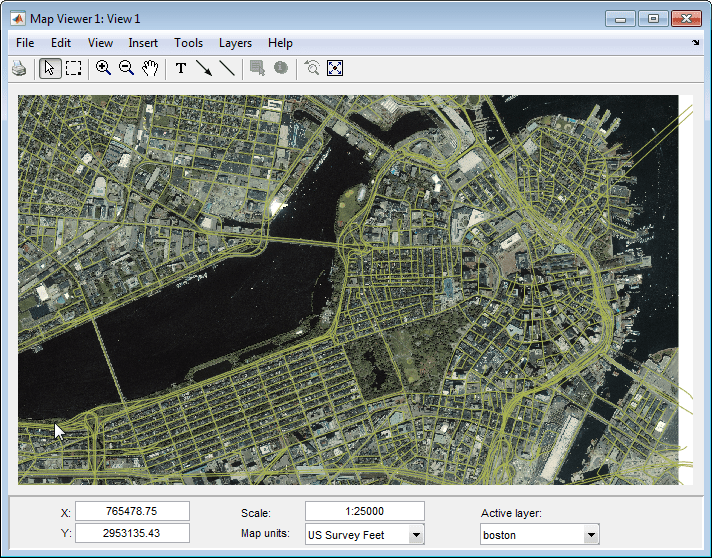Activate the rectangular select area tool
Screen dimensions: 712x558
(x=73, y=68)
